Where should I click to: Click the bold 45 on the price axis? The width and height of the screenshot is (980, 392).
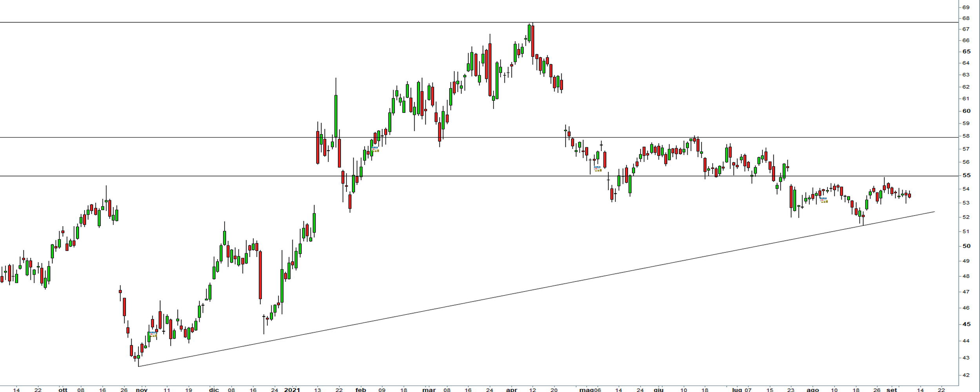tap(974, 324)
